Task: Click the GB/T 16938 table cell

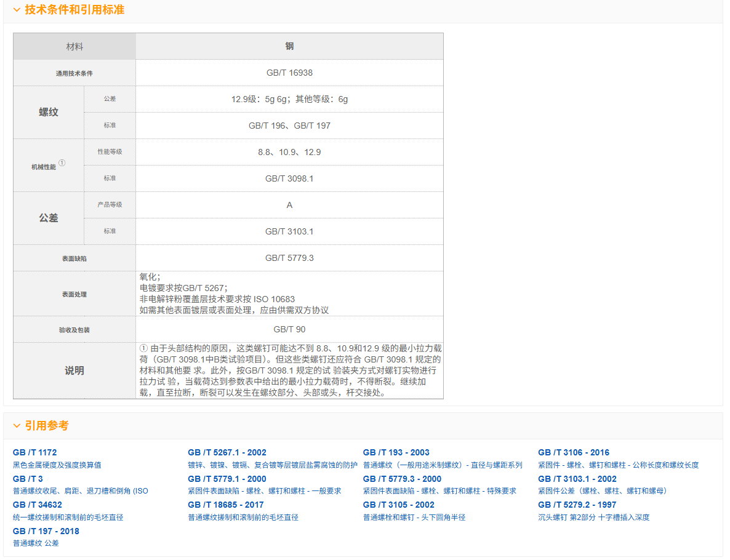Action: [289, 73]
